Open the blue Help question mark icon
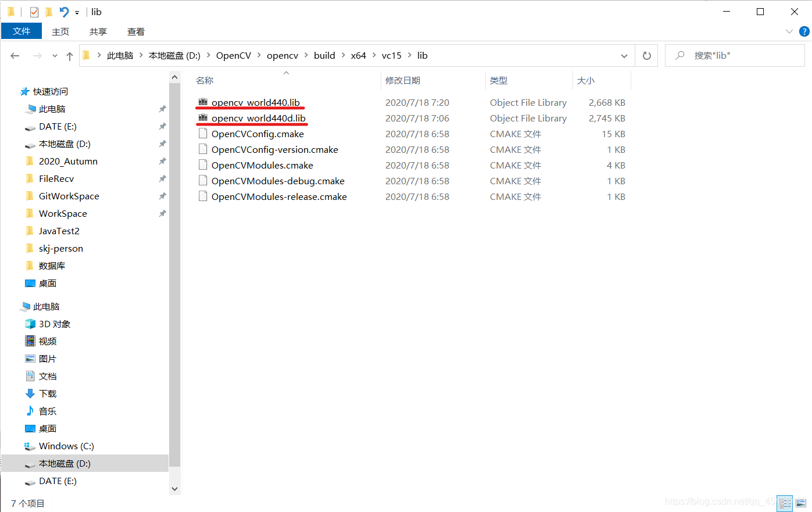 (x=804, y=31)
